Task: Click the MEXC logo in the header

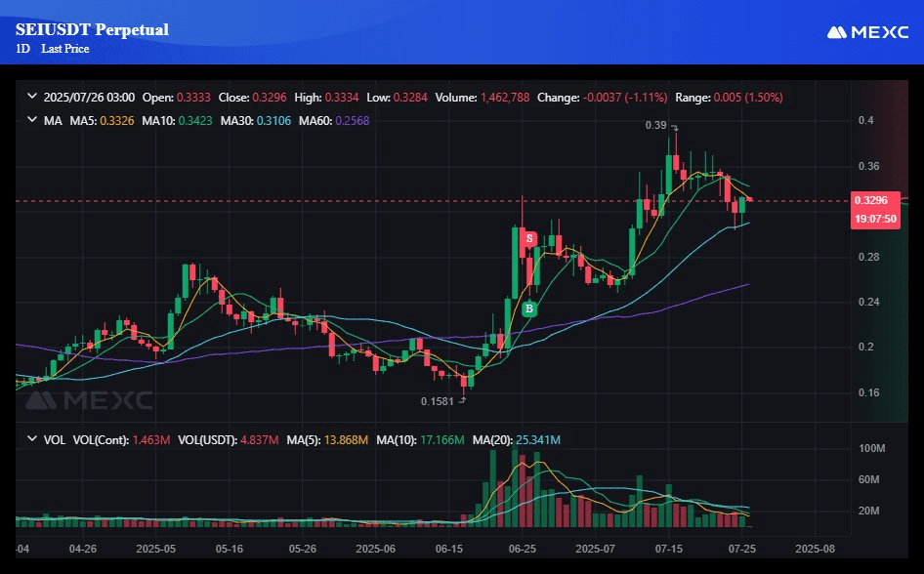Action: (x=867, y=32)
